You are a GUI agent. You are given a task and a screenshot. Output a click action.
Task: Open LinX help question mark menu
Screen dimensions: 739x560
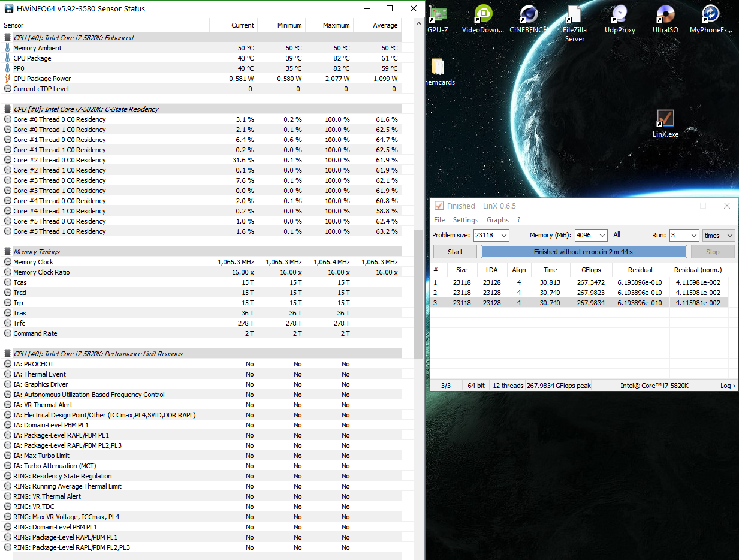point(519,220)
